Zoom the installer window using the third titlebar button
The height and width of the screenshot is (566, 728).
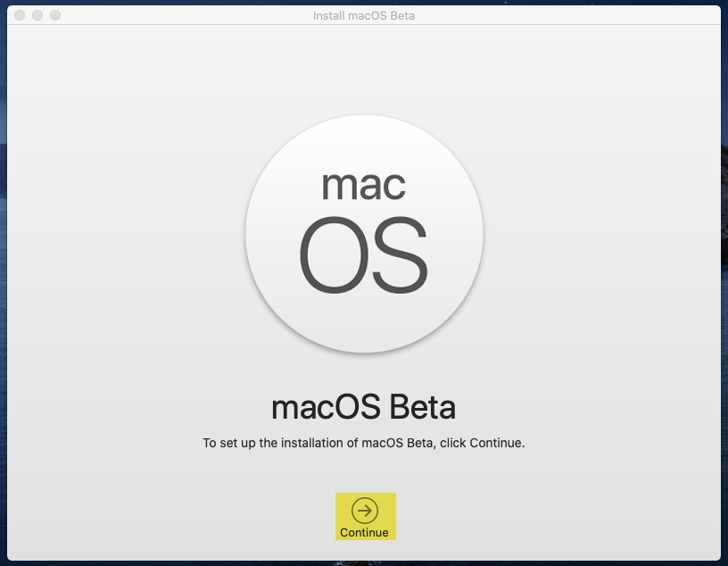tap(55, 15)
